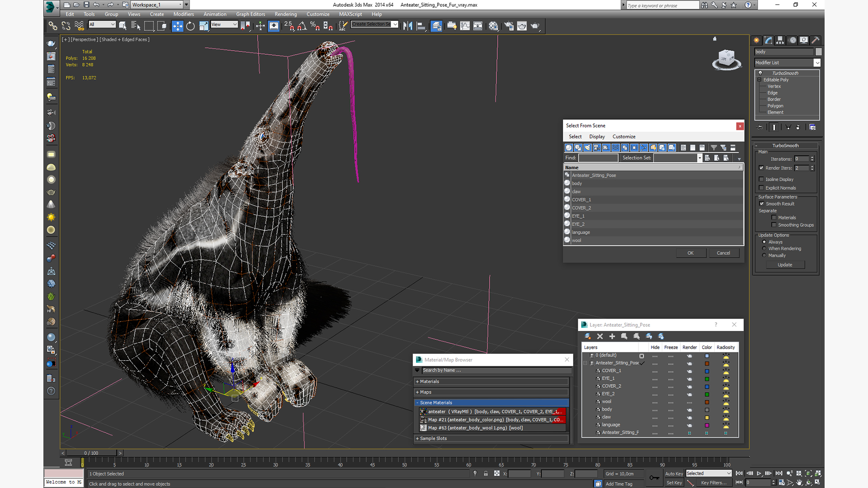Activate the Select and Move tool
This screenshot has width=868, height=488.
(x=178, y=26)
